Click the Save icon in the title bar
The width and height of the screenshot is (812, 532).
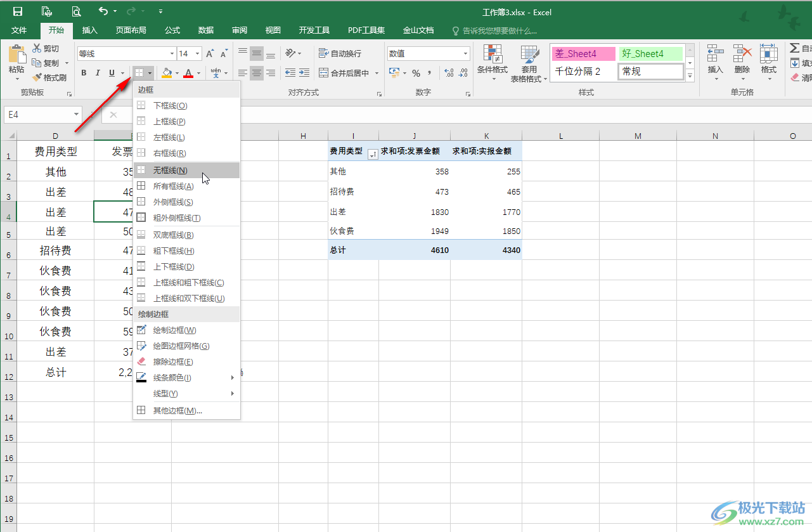coord(18,11)
